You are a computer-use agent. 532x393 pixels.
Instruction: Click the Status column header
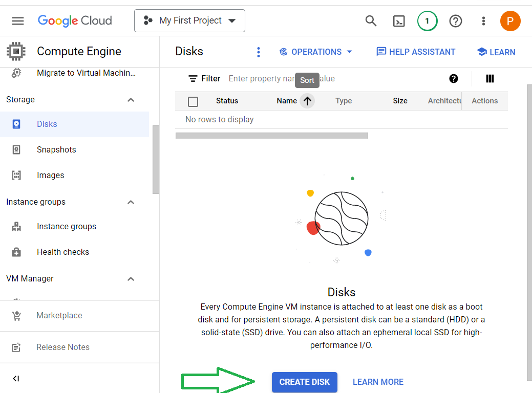(227, 101)
